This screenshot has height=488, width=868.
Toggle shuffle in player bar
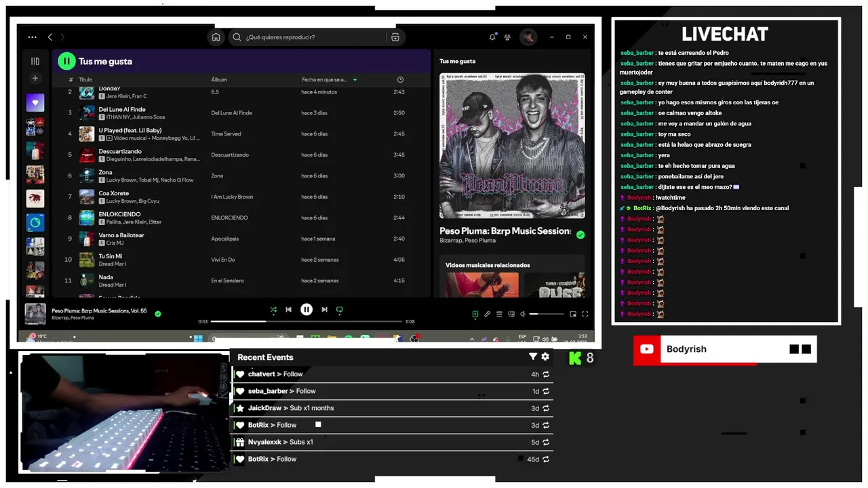click(273, 310)
